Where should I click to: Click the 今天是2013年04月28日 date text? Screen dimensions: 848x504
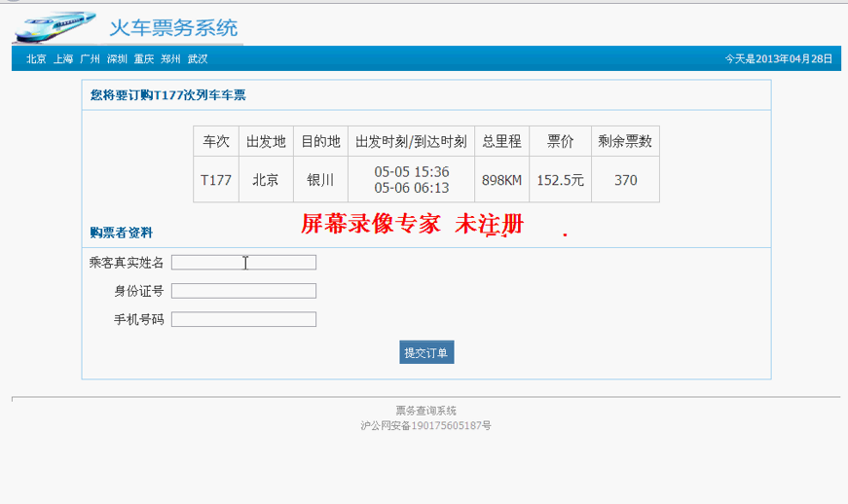(x=778, y=59)
